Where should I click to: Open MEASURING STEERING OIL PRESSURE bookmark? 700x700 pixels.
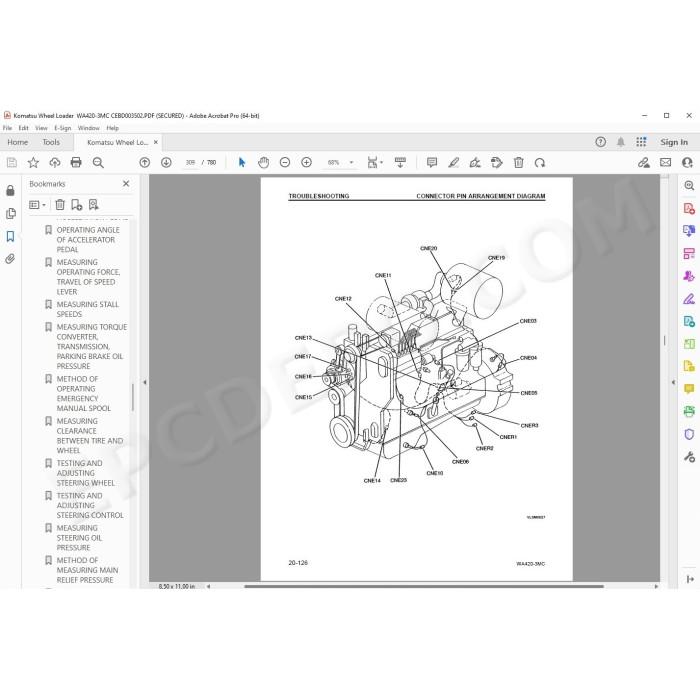click(x=79, y=538)
